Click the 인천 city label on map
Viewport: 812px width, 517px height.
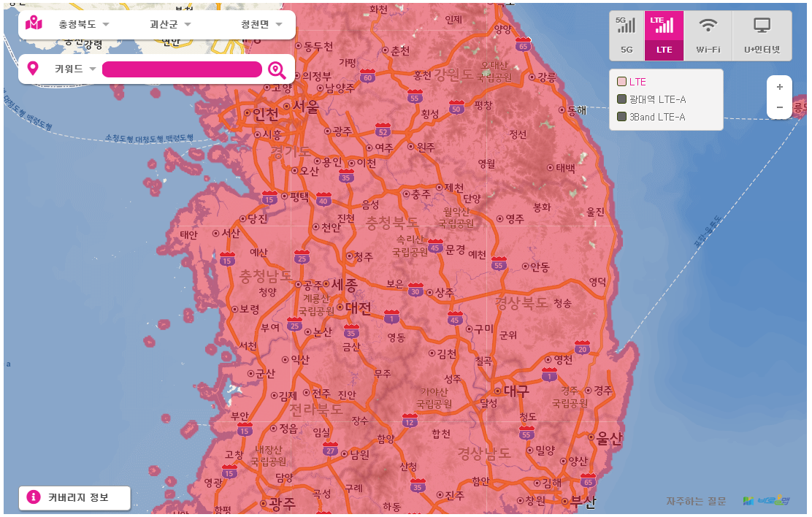coord(265,114)
